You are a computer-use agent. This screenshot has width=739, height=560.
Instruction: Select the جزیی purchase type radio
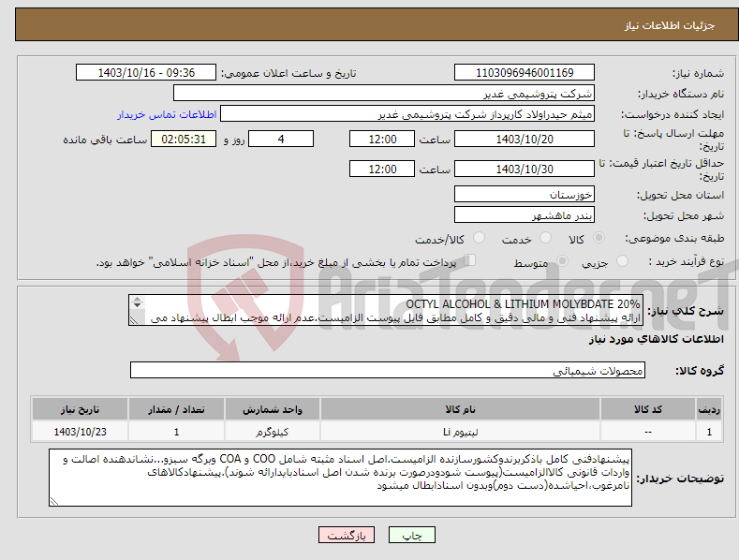(x=622, y=260)
